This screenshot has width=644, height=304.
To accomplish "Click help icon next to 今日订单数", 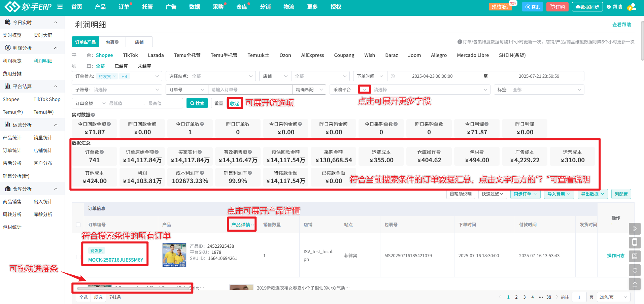I will (x=202, y=124).
